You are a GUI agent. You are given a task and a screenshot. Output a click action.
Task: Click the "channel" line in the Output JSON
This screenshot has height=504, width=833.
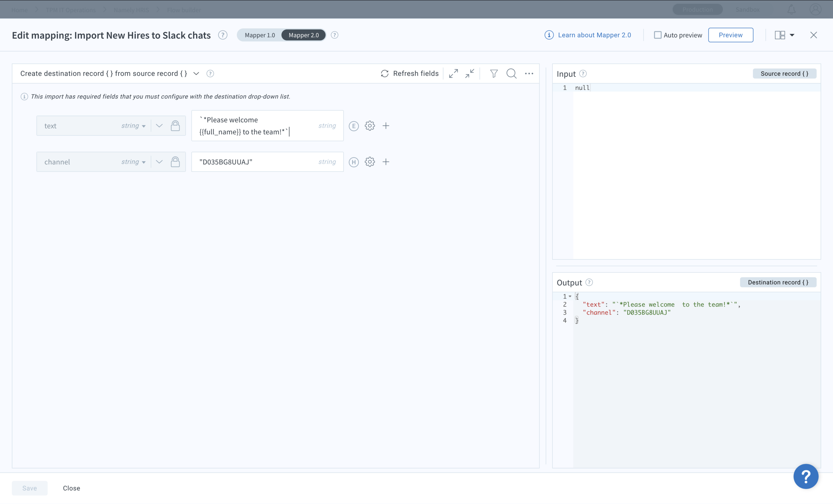click(x=626, y=313)
